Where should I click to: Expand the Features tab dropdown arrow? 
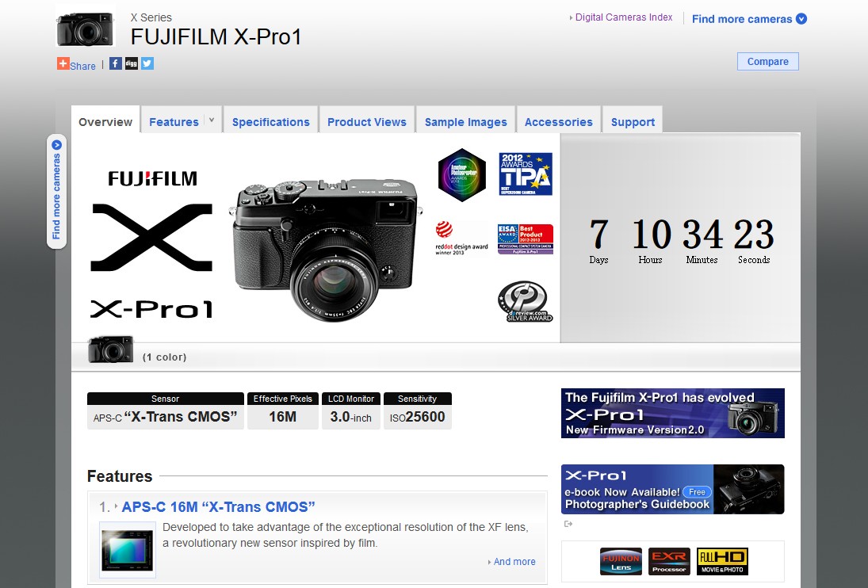pos(212,120)
